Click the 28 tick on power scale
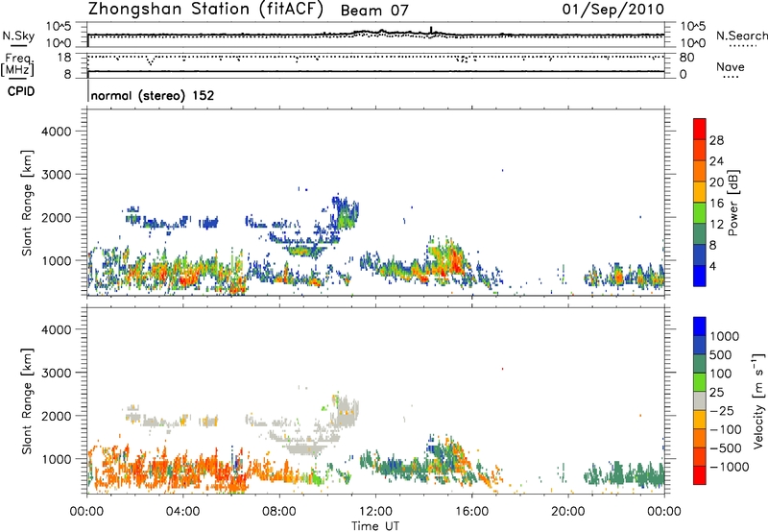The height and width of the screenshot is (532, 768). (716, 140)
